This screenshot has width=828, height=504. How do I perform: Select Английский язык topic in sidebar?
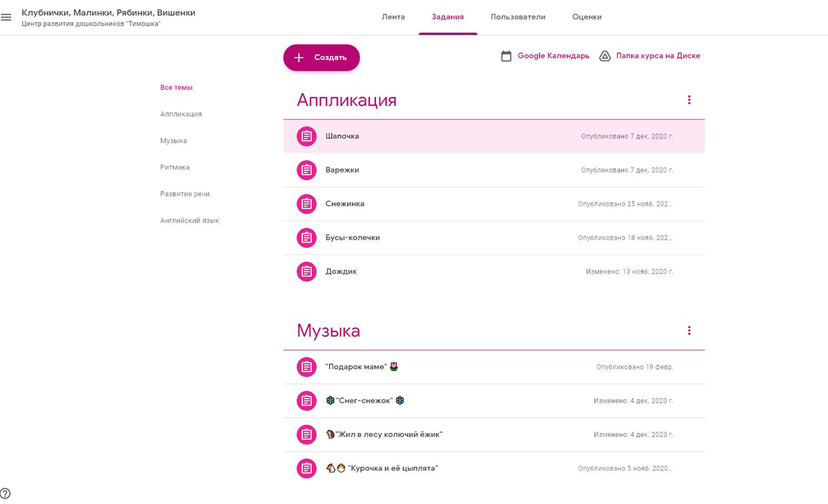[x=190, y=221]
